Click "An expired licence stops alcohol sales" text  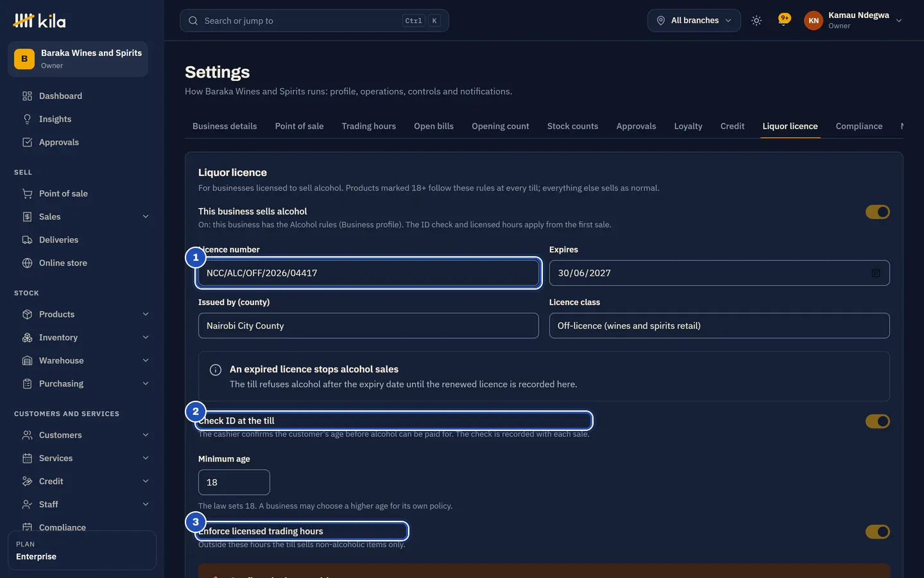314,369
